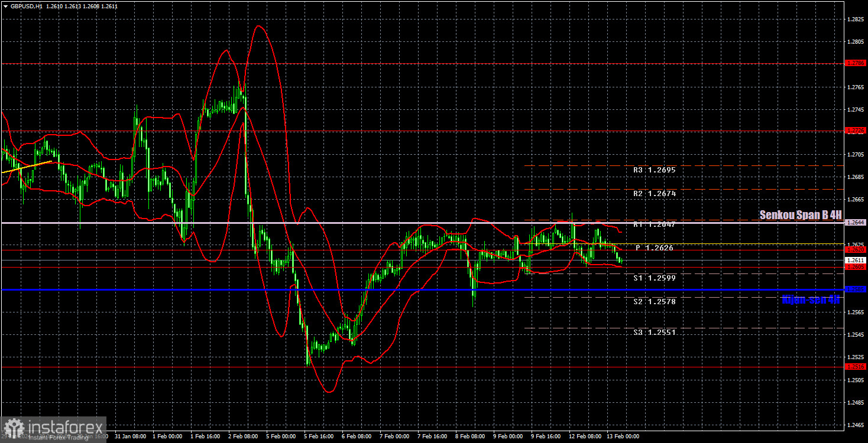
Task: Click the P 1.2626 pivot label
Action: tap(655, 248)
